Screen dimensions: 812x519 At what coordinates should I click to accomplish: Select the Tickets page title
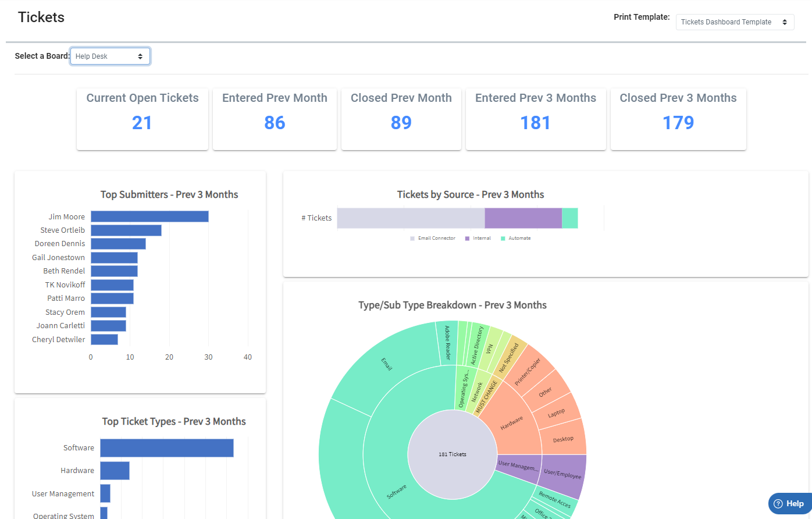coord(41,17)
